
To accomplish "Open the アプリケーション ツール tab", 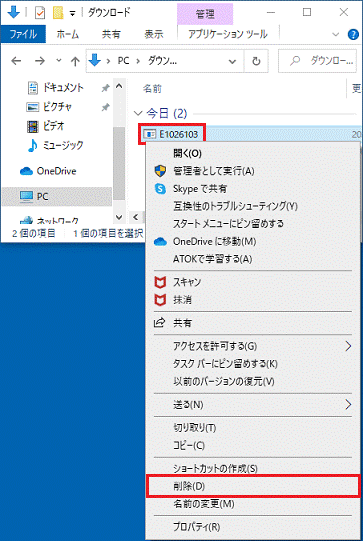I will click(228, 35).
